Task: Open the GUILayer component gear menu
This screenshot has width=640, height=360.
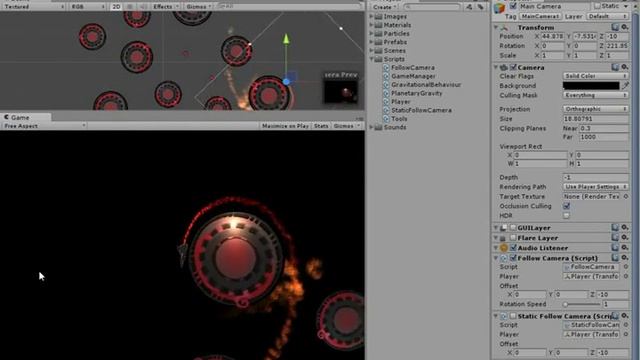Action: 624,227
